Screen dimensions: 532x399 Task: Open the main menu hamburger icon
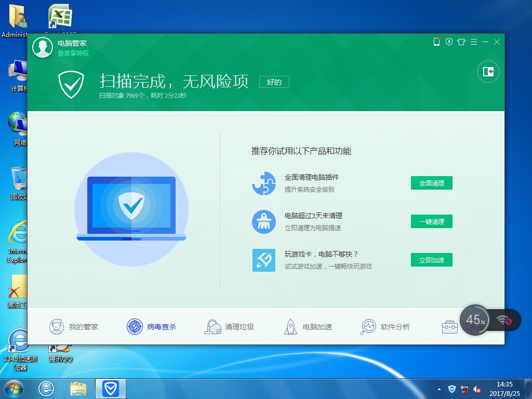pyautogui.click(x=474, y=42)
